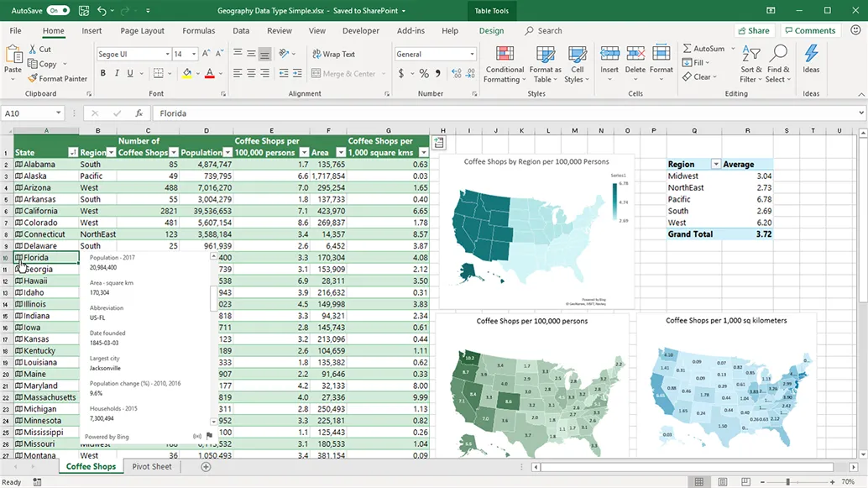Viewport: 868px width, 488px height.
Task: Turn off the AutoSave toggle
Action: [58, 11]
